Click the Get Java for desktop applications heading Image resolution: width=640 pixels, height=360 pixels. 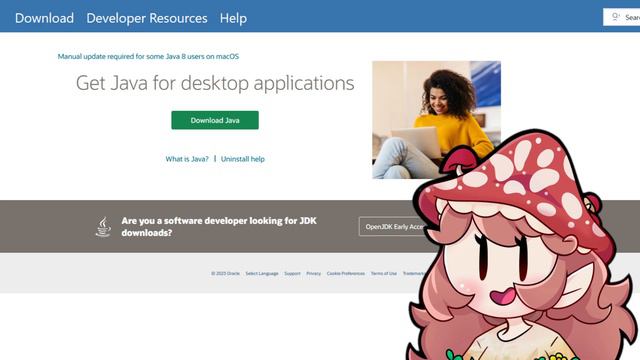215,83
